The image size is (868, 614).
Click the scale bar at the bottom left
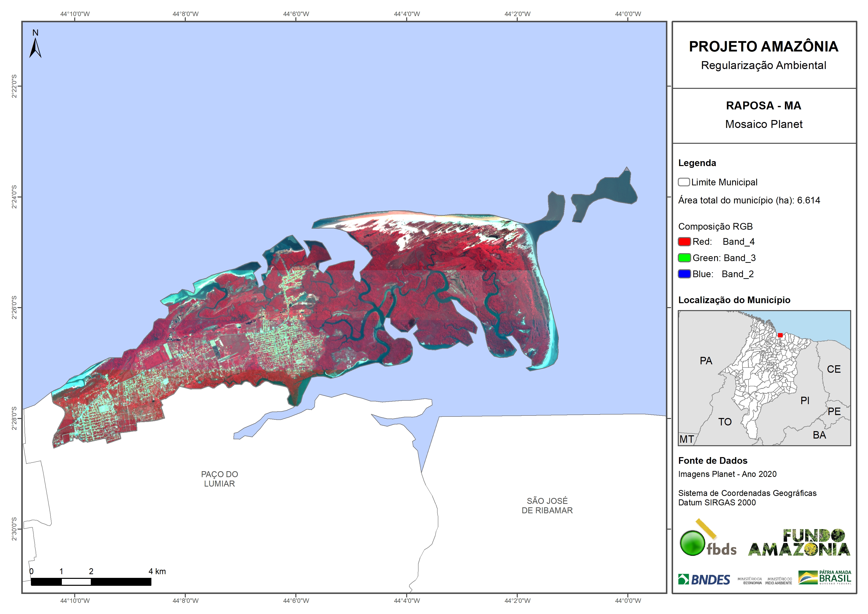click(91, 582)
